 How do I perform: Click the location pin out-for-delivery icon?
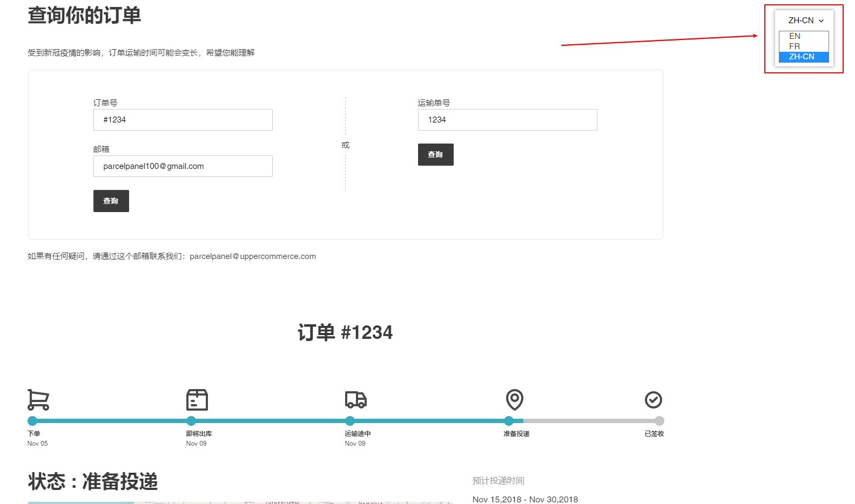[x=515, y=400]
